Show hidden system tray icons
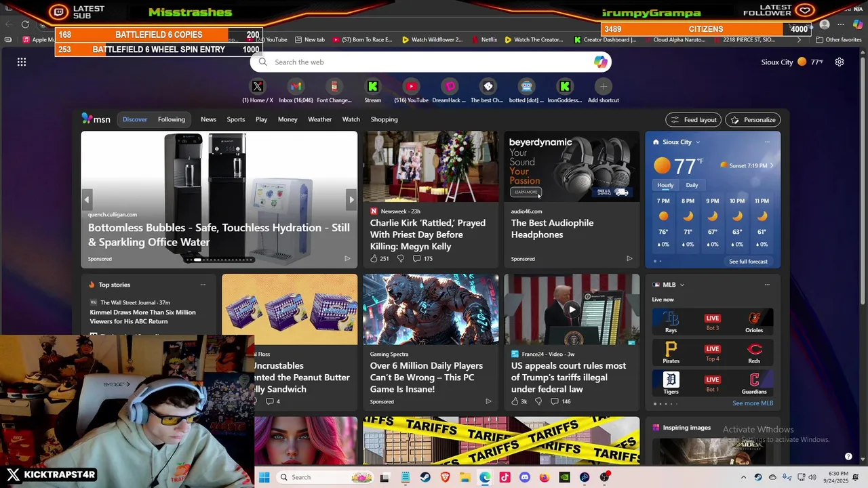 click(743, 477)
